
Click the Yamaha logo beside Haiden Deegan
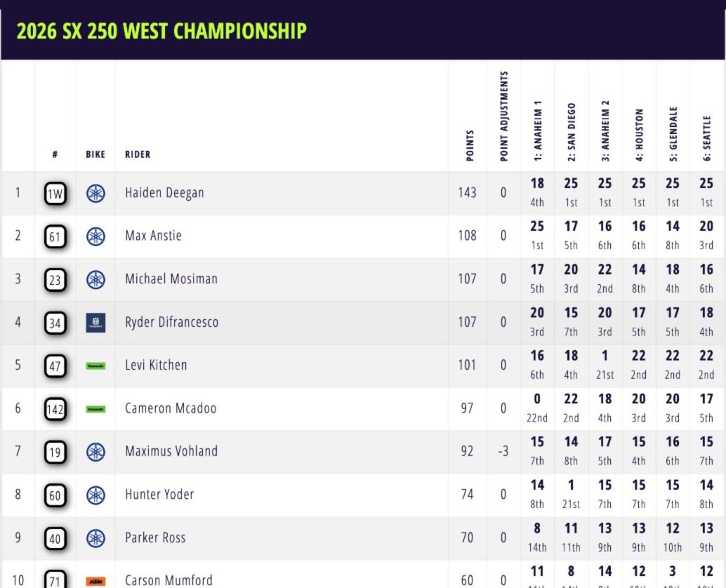[95, 193]
